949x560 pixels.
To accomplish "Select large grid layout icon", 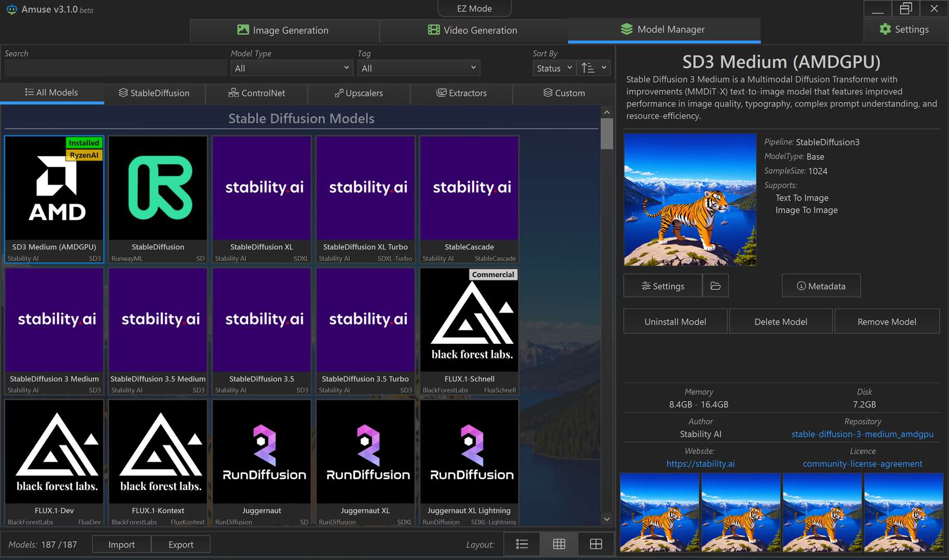I will [x=596, y=544].
